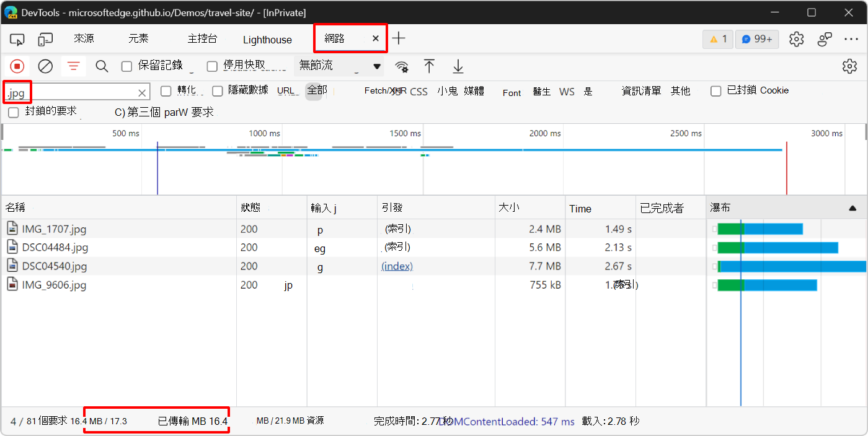Clear the .jpg filter text
Image resolution: width=868 pixels, height=436 pixels.
pyautogui.click(x=142, y=93)
